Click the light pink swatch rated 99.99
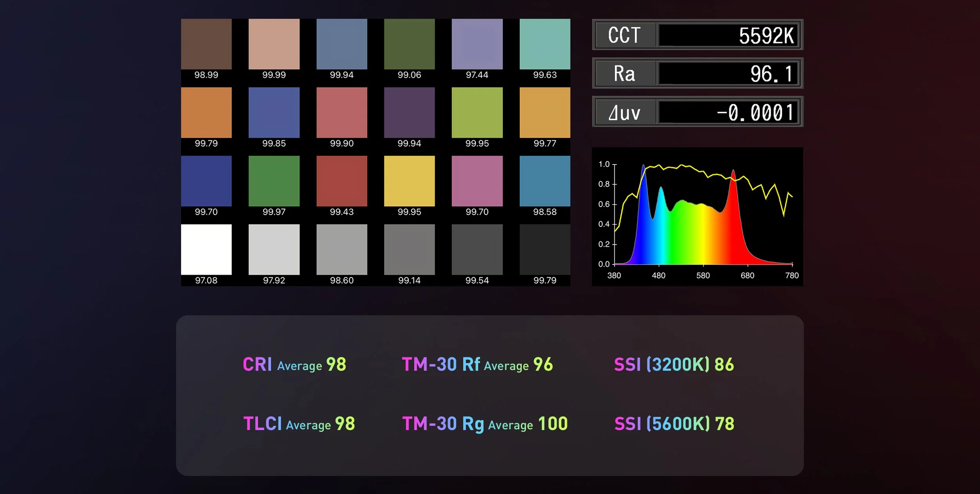The height and width of the screenshot is (494, 980). (274, 43)
